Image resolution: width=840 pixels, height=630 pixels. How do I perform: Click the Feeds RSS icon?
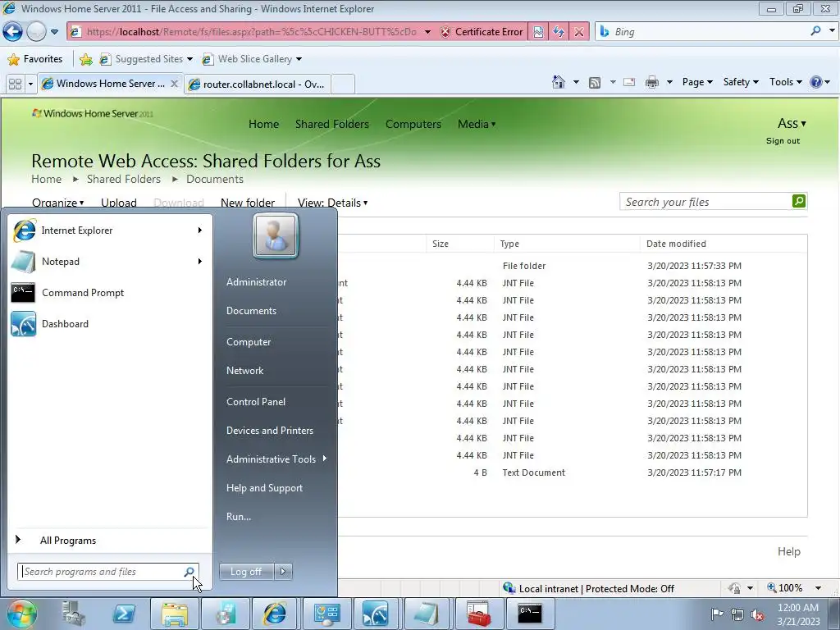(594, 83)
